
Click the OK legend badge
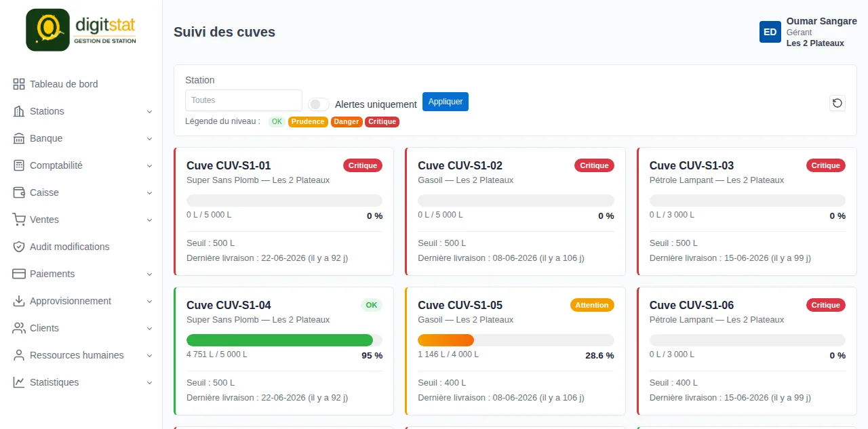277,122
